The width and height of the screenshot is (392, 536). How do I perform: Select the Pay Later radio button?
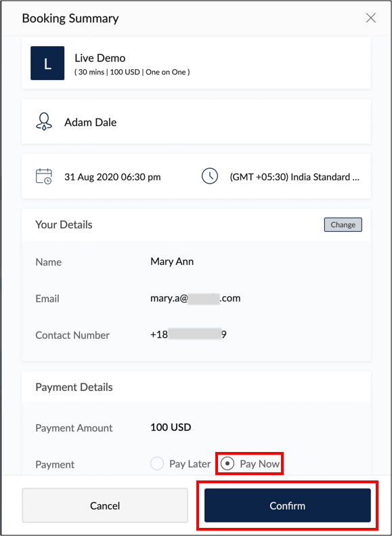point(157,464)
